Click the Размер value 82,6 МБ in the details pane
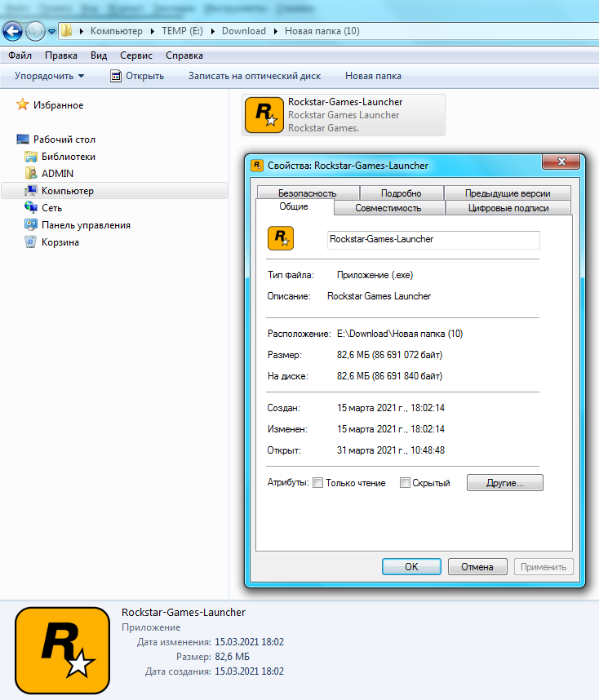The height and width of the screenshot is (700, 599). point(233,657)
